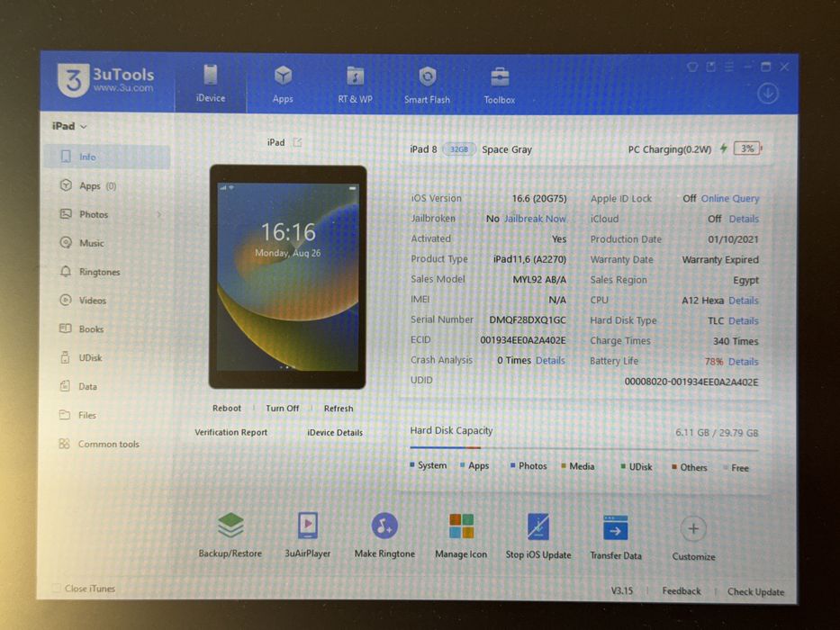Open Battery Life Details link

tap(744, 362)
